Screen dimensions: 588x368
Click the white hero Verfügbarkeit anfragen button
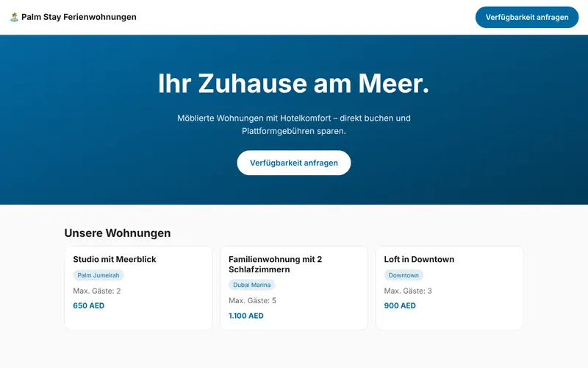click(x=294, y=163)
